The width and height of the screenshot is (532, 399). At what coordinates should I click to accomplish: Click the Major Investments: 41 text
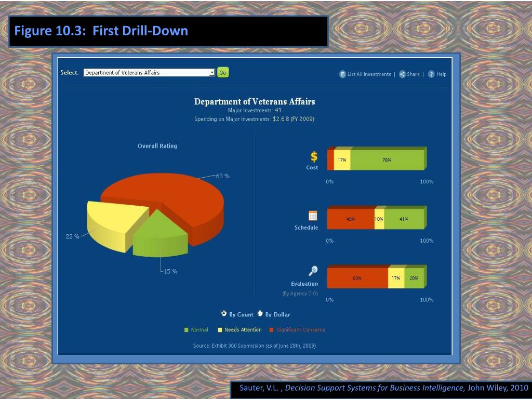tap(255, 110)
